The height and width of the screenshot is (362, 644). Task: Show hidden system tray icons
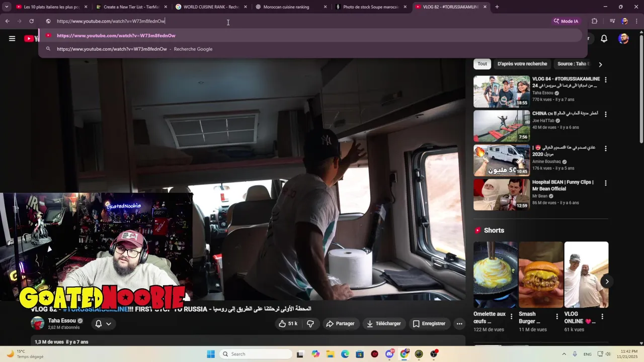pyautogui.click(x=563, y=354)
